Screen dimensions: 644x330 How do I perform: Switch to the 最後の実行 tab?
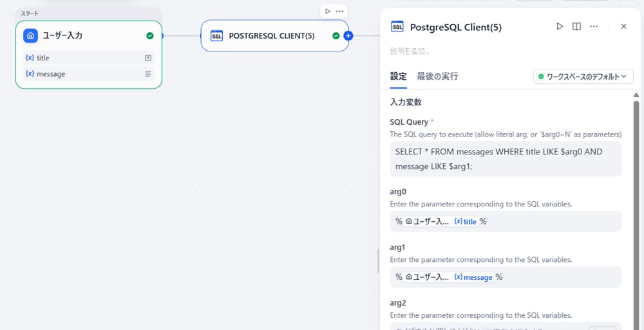click(x=437, y=76)
